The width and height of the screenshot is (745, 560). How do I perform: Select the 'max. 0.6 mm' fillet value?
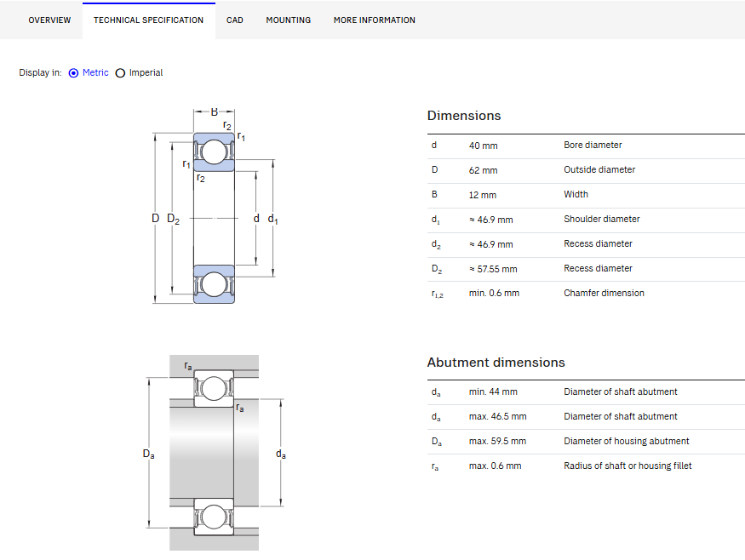click(x=495, y=466)
